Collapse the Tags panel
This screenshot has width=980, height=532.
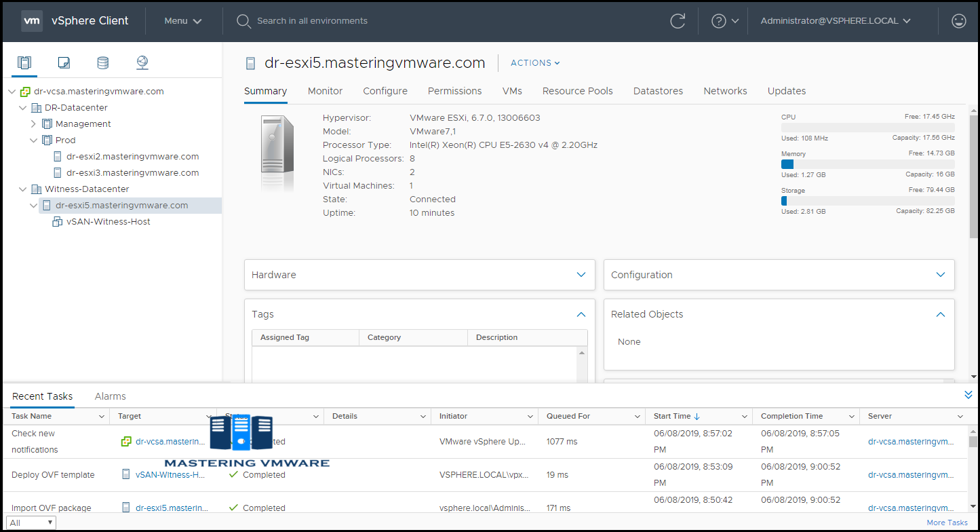tap(581, 314)
